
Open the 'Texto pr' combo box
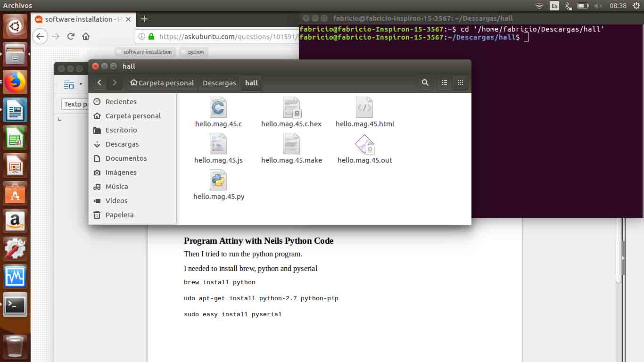(75, 104)
